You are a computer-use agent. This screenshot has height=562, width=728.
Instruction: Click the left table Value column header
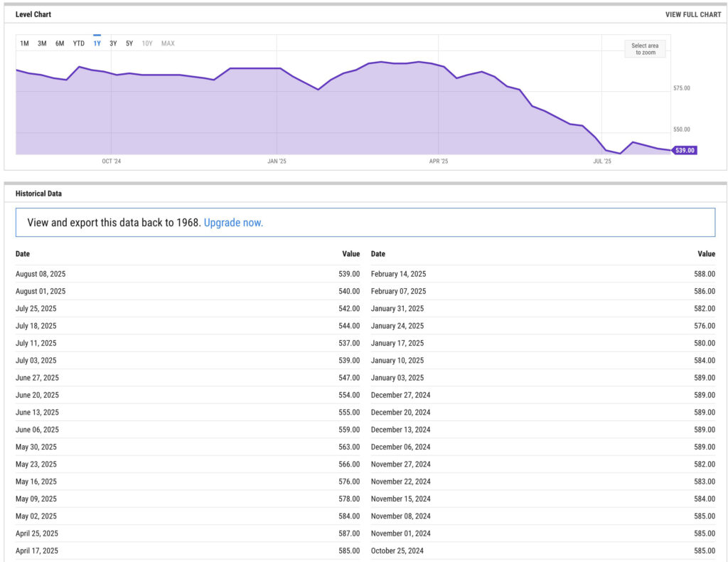[x=351, y=253]
